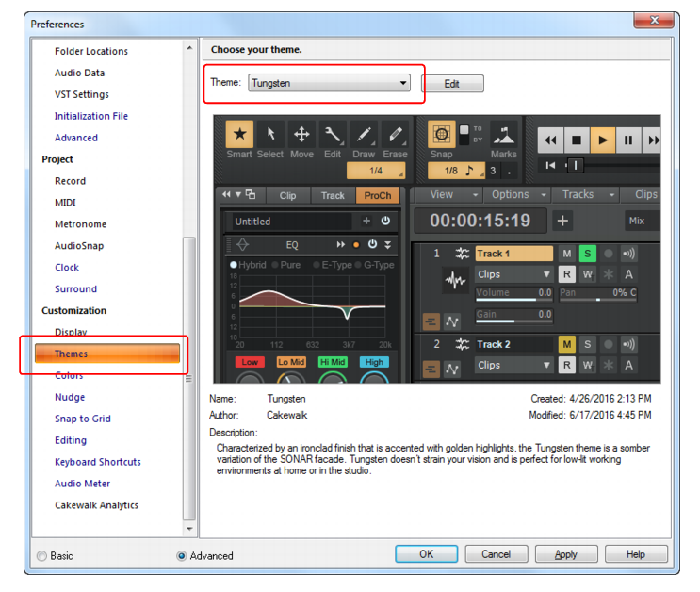Mute Track 2 with M button

pyautogui.click(x=567, y=344)
